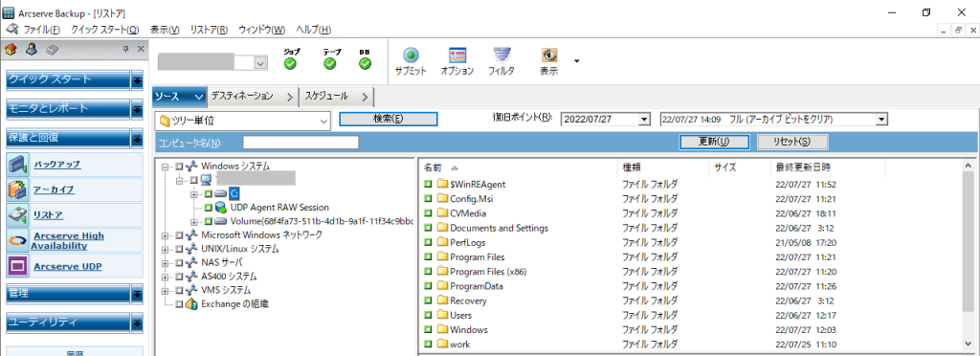The width and height of the screenshot is (980, 356).
Task: Expand the モニタとレポート sidebar section
Action: (137, 109)
